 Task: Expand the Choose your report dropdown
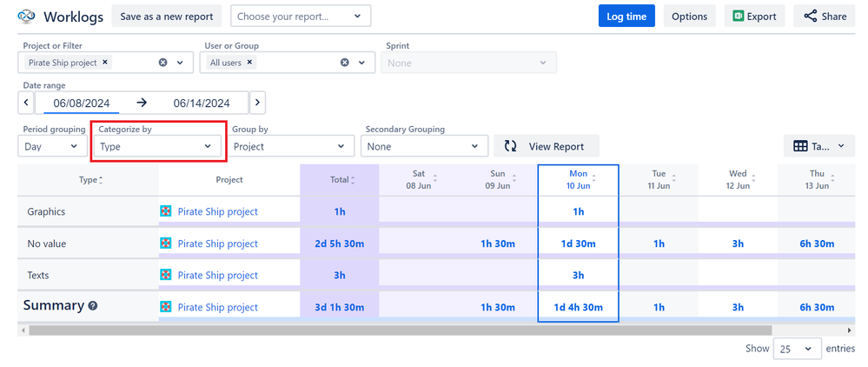click(301, 16)
